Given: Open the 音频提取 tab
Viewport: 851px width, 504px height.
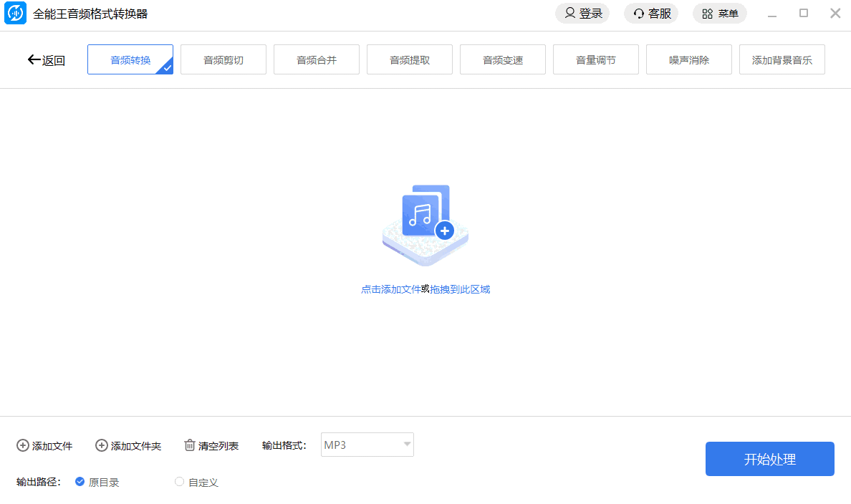Looking at the screenshot, I should tap(410, 60).
